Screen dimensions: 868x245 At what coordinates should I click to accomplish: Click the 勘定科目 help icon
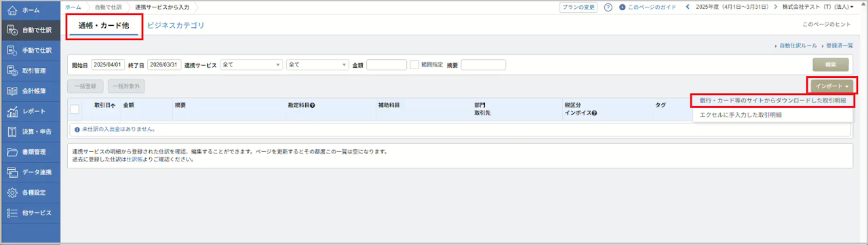tap(313, 106)
